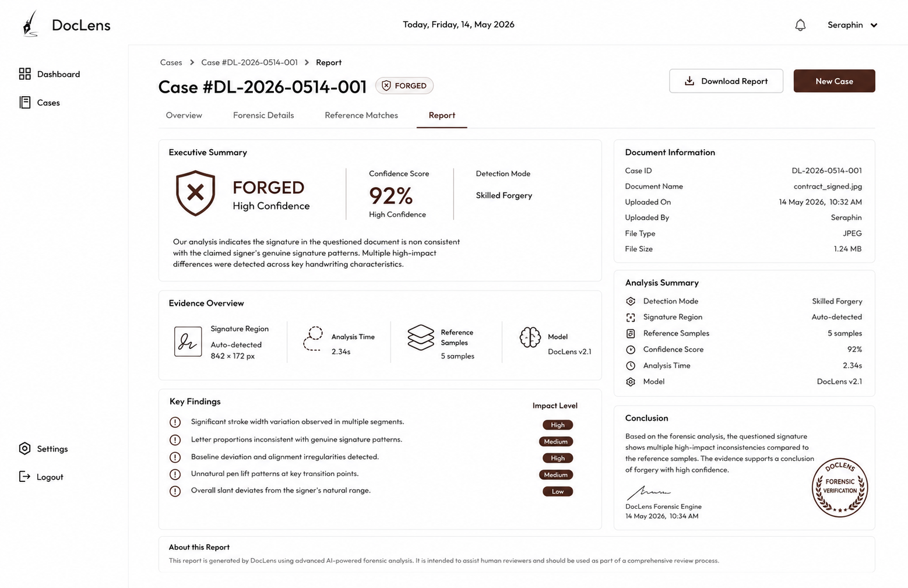Click the FORGED status badge
Image resolution: width=908 pixels, height=588 pixels.
[x=404, y=86]
